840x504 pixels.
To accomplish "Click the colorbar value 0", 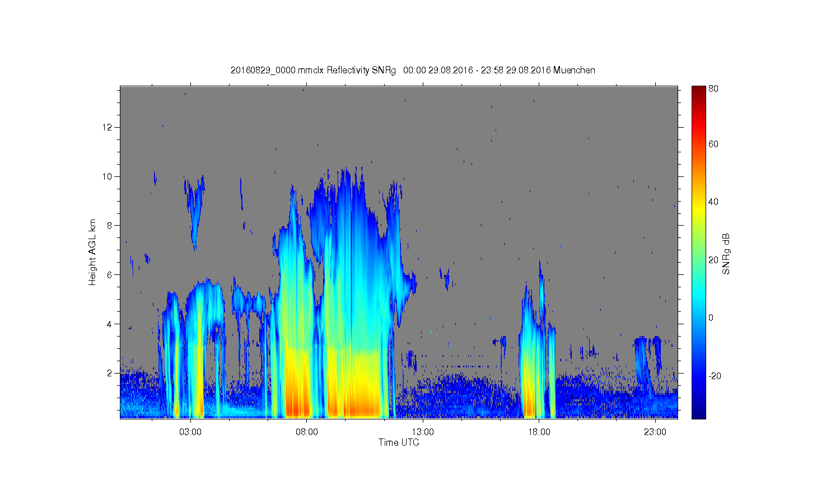I will coord(711,318).
